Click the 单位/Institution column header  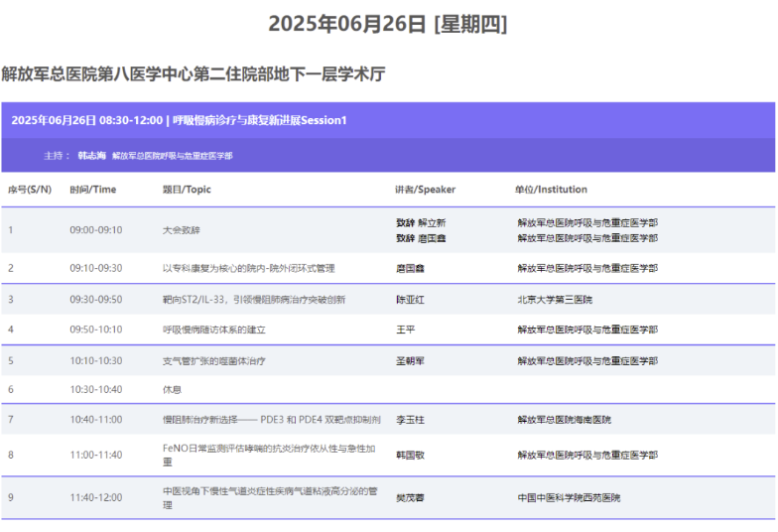point(551,190)
